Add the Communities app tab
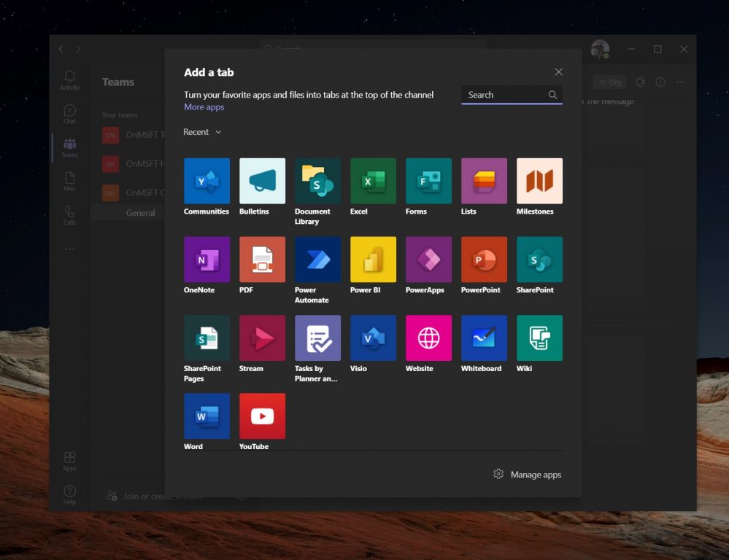The height and width of the screenshot is (560, 729). [207, 181]
